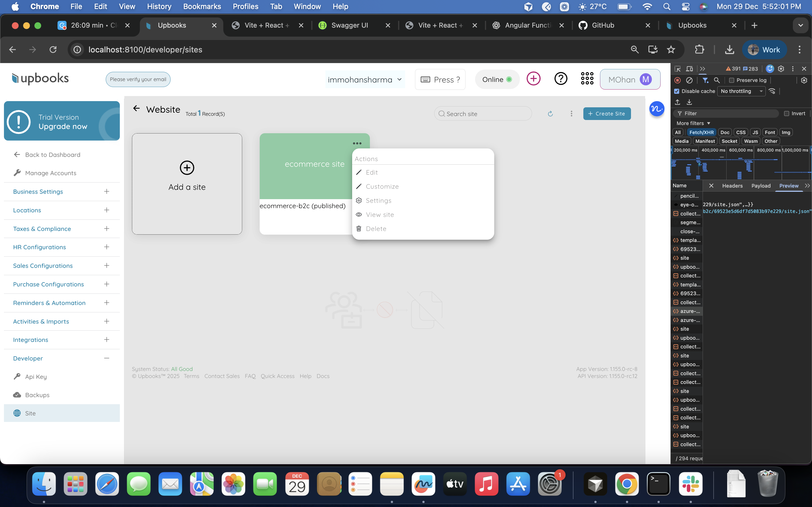This screenshot has height=507, width=812.
Task: Toggle the device toolbar in DevTools
Action: coord(690,68)
